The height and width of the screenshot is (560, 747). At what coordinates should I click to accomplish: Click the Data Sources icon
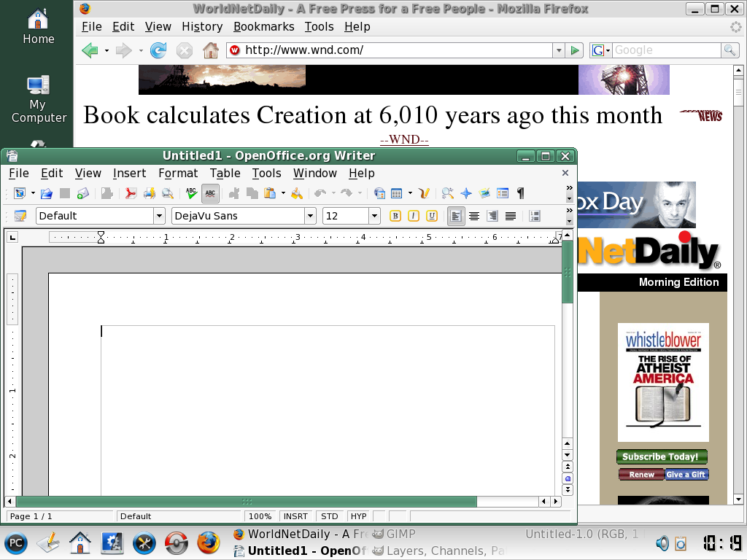point(503,193)
